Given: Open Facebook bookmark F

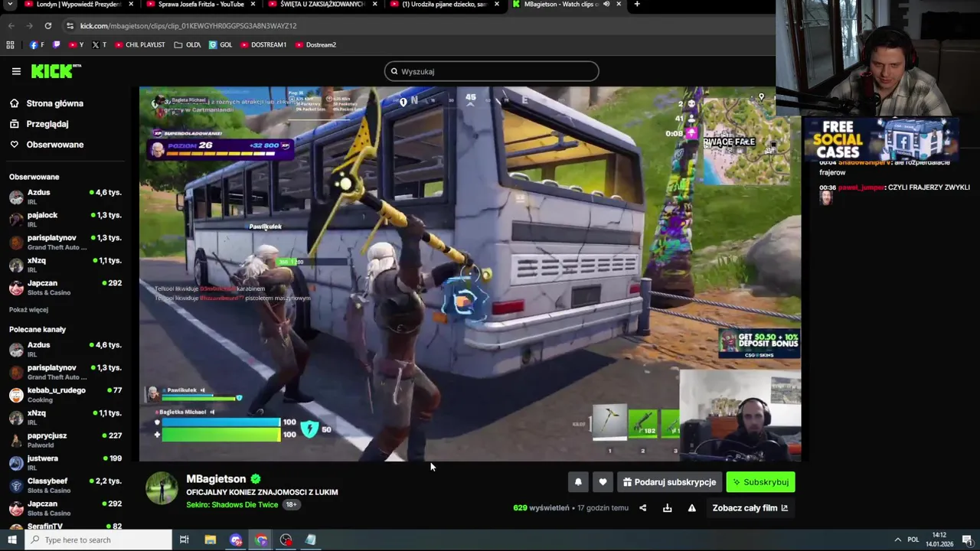Looking at the screenshot, I should [37, 44].
